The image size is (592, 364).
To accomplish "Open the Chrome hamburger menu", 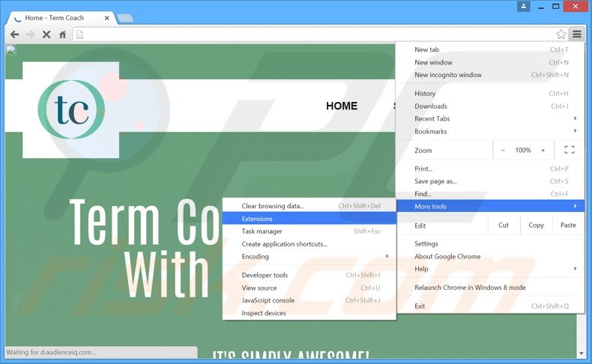I will [577, 34].
